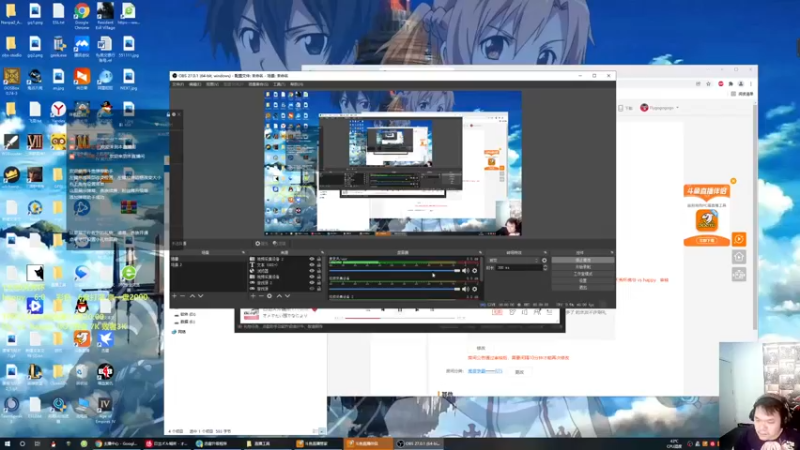Open 设置 from OBS controls
The width and height of the screenshot is (800, 450).
[x=583, y=281]
